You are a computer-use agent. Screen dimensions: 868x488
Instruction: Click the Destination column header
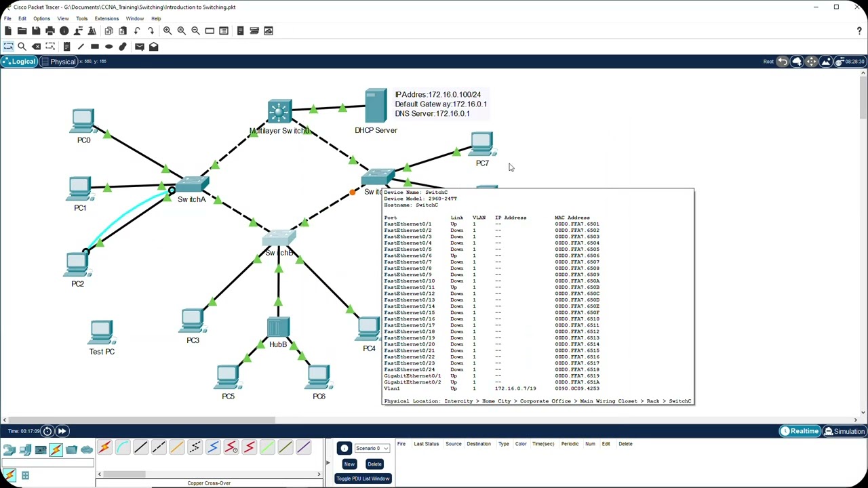(479, 444)
